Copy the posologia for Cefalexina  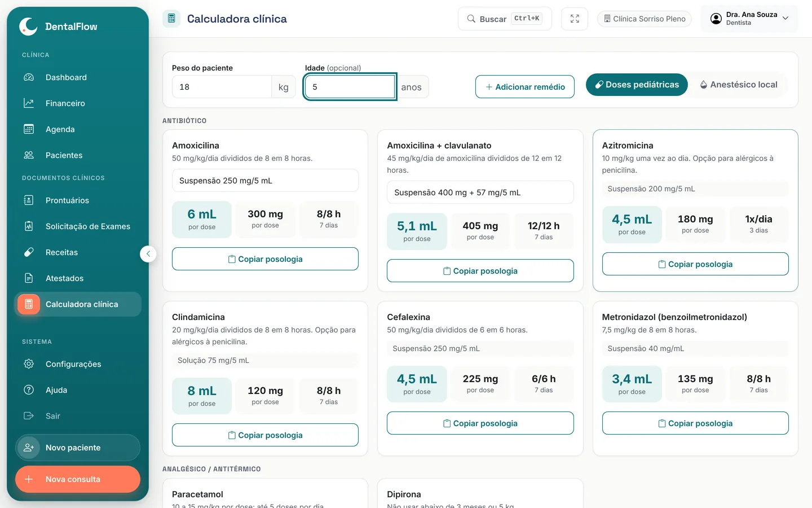[480, 423]
